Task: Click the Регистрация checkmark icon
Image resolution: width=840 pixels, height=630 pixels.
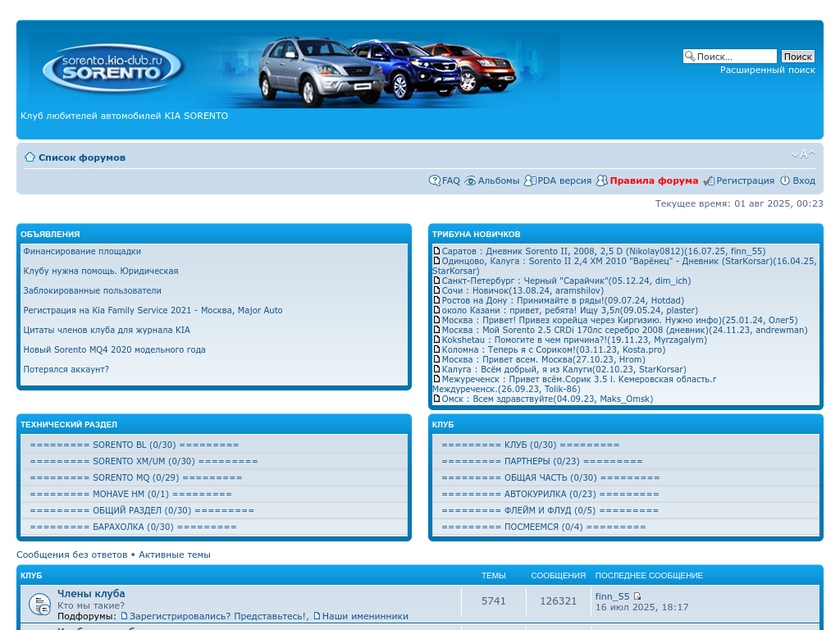Action: pos(709,180)
